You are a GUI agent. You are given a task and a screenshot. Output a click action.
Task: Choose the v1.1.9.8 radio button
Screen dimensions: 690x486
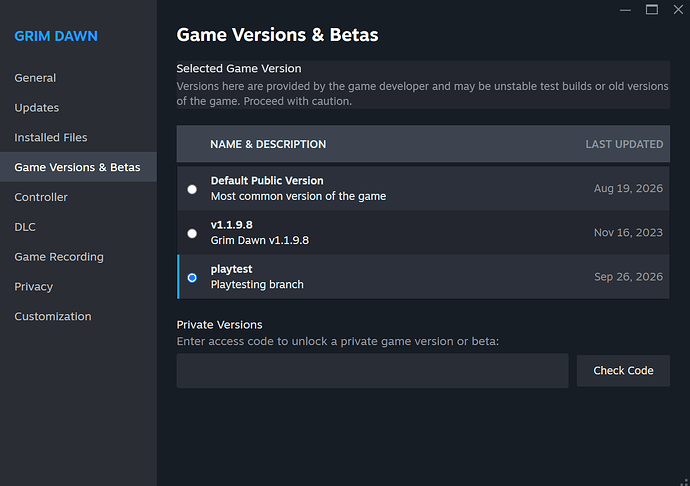tap(192, 233)
